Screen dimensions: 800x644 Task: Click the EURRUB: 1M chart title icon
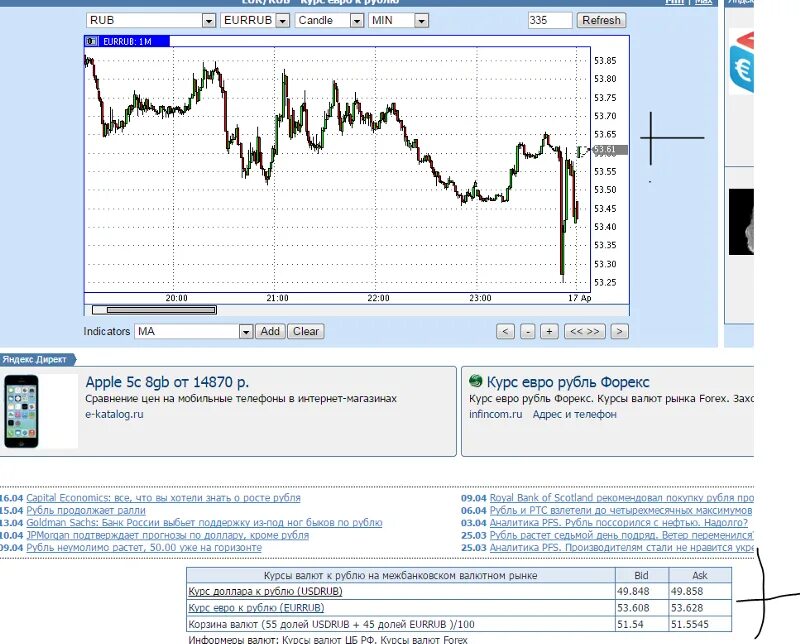(91, 41)
